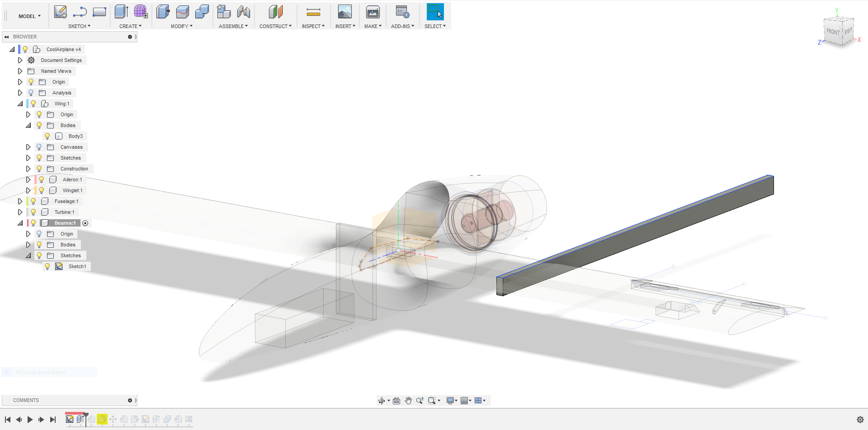Screen dimensions: 868x430
Task: Expand the Turbine:1 component node
Action: click(x=20, y=212)
